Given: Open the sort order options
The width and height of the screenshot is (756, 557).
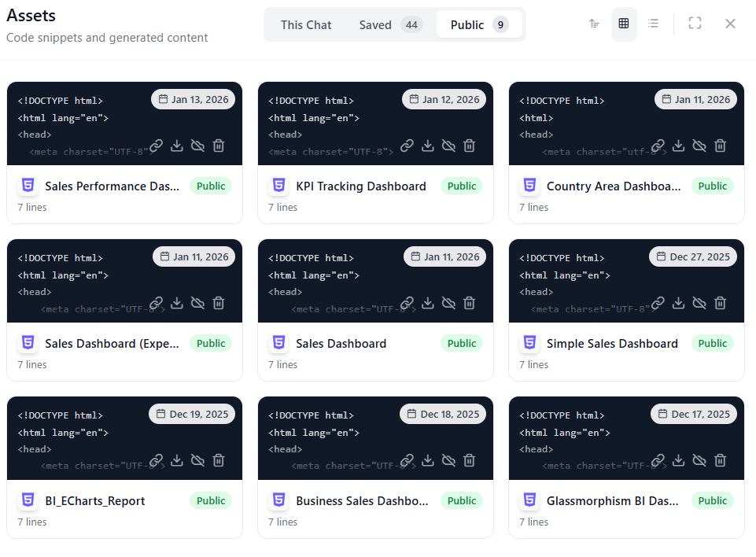Looking at the screenshot, I should pos(595,24).
